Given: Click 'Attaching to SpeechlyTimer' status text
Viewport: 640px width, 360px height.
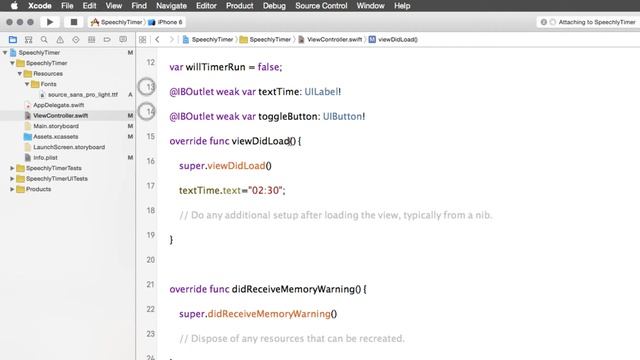Looking at the screenshot, I should coord(597,22).
